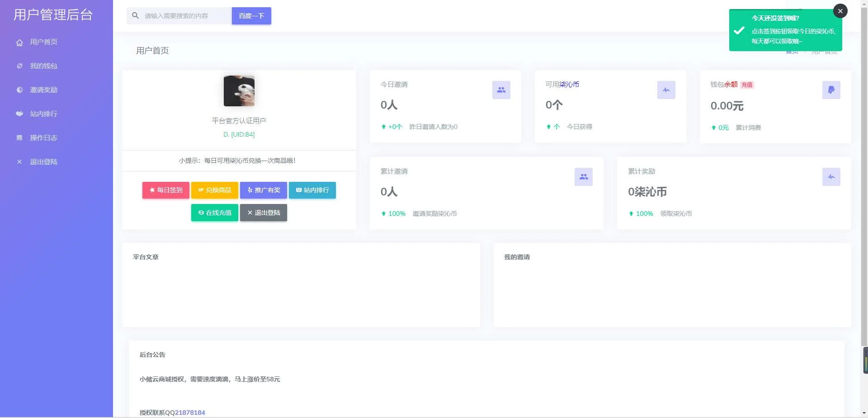
Task: View 操作日志 in the sidebar
Action: click(x=43, y=138)
